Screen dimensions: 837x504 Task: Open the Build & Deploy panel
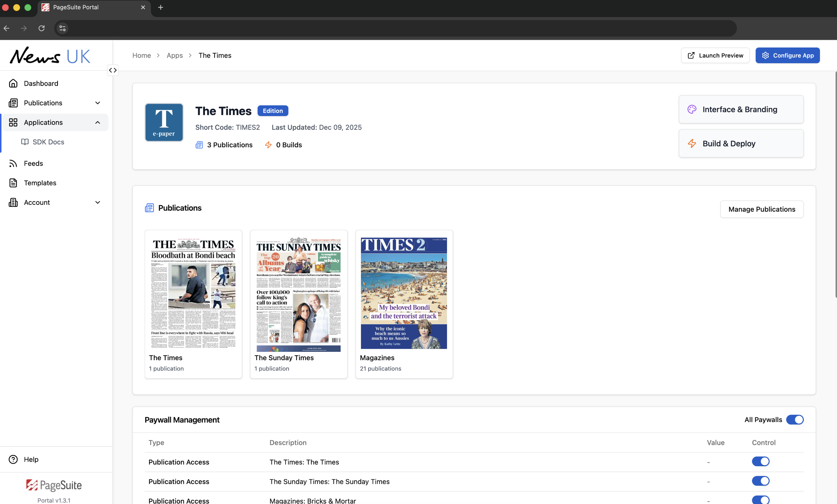pos(741,143)
